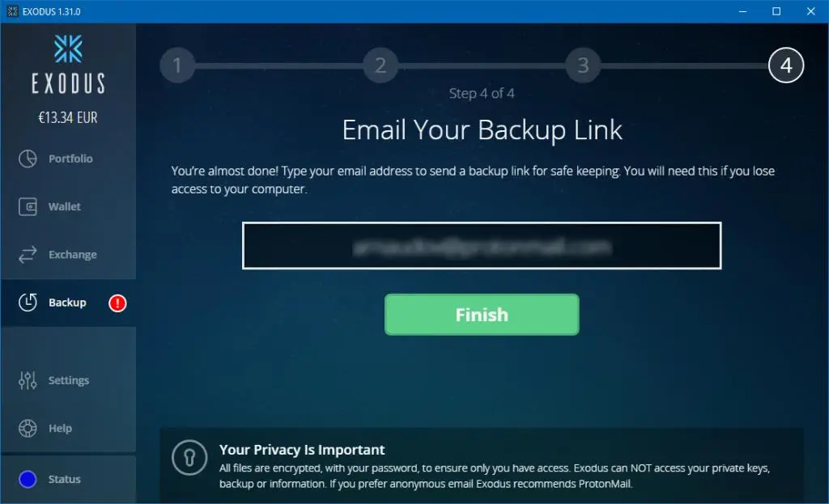
Task: Click inside the email address field
Action: (x=482, y=246)
